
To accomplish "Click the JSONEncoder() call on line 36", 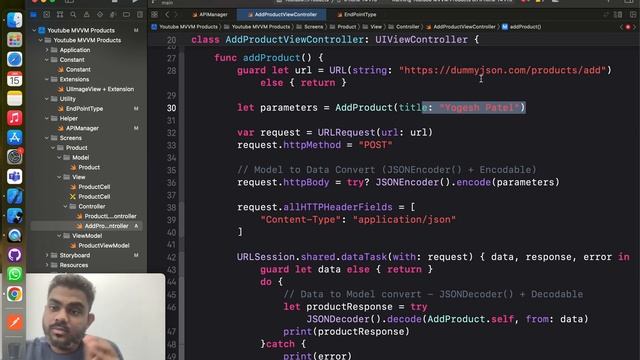I will (413, 182).
